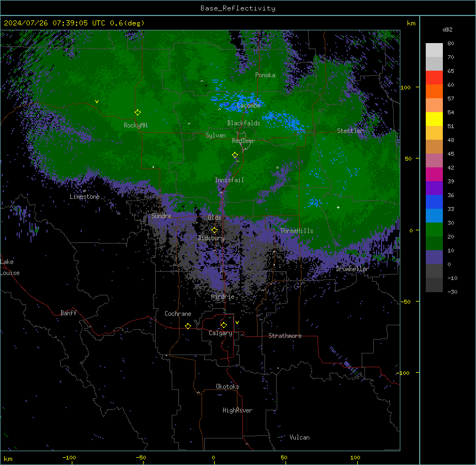Viewport: 476px width, 465px height.
Task: Click the Base_Reflectivity title text
Action: click(x=238, y=8)
